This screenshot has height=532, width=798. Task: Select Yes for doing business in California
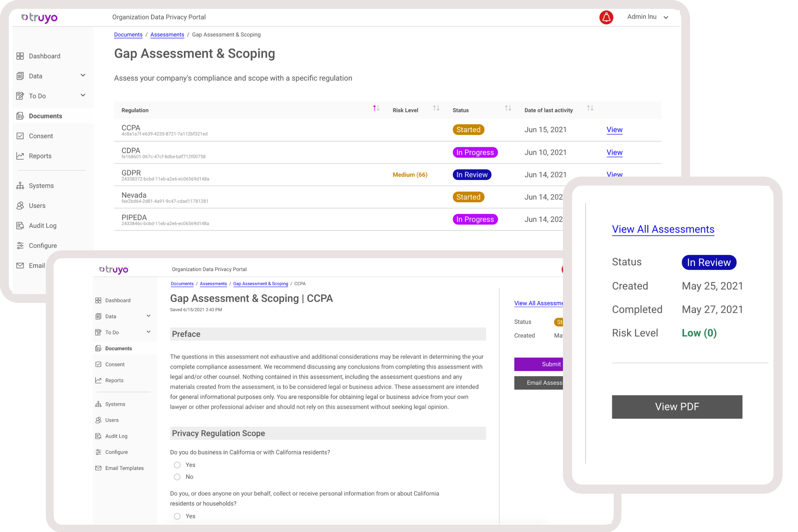tap(177, 465)
